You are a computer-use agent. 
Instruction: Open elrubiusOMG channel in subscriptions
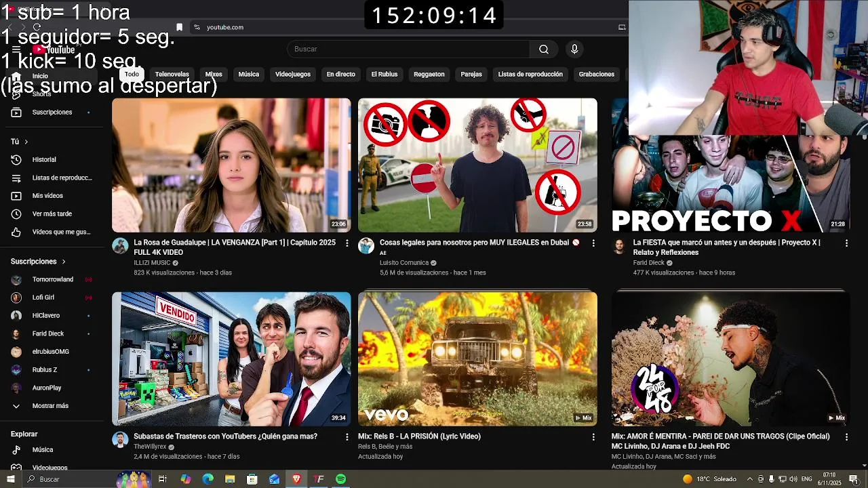coord(54,352)
